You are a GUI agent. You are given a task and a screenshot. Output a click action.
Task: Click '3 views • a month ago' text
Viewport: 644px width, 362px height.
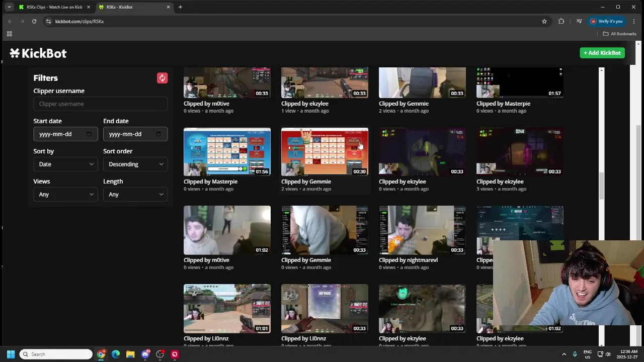501,189
